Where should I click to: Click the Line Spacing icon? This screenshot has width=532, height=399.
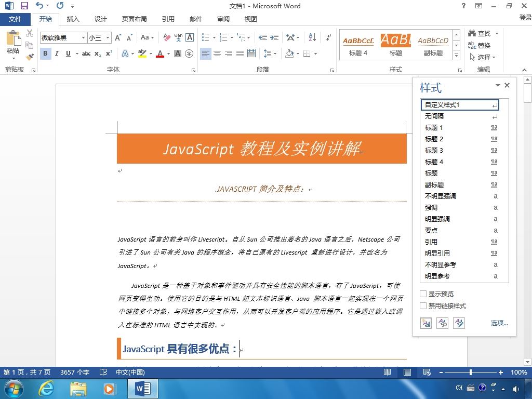coord(268,54)
